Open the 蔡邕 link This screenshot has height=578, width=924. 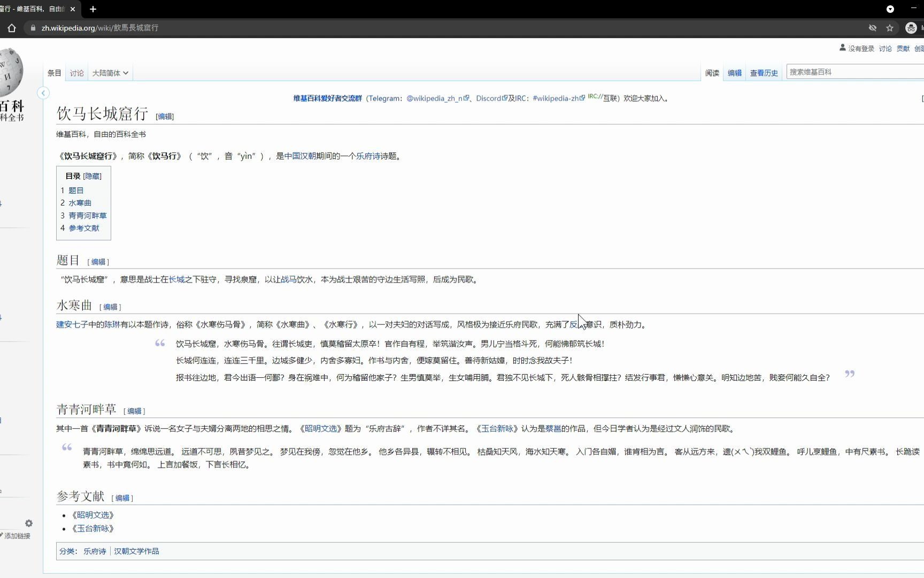pyautogui.click(x=553, y=429)
